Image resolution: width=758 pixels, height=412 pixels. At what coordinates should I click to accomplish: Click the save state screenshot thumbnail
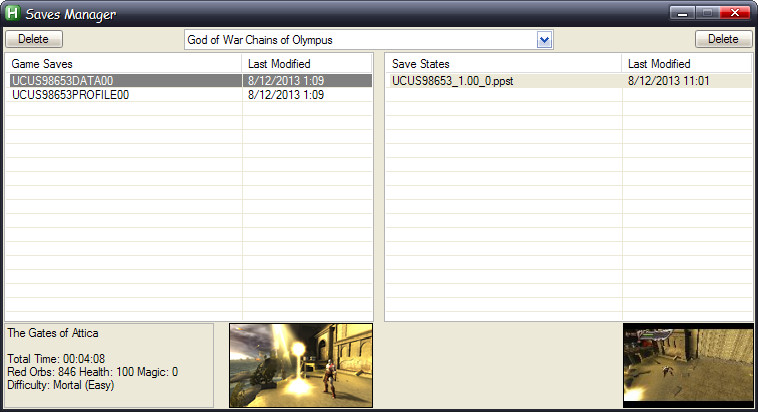pyautogui.click(x=687, y=365)
